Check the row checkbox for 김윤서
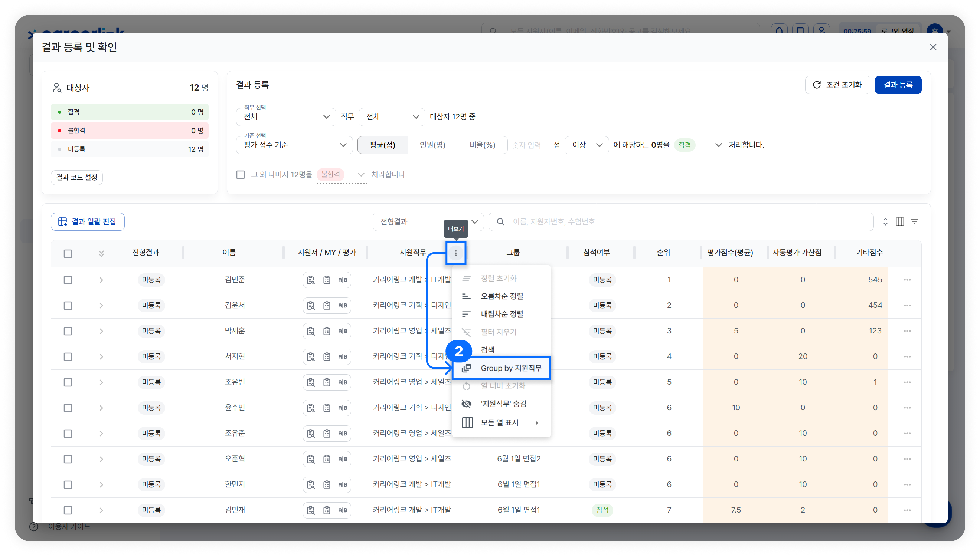Image resolution: width=980 pixels, height=556 pixels. point(68,306)
